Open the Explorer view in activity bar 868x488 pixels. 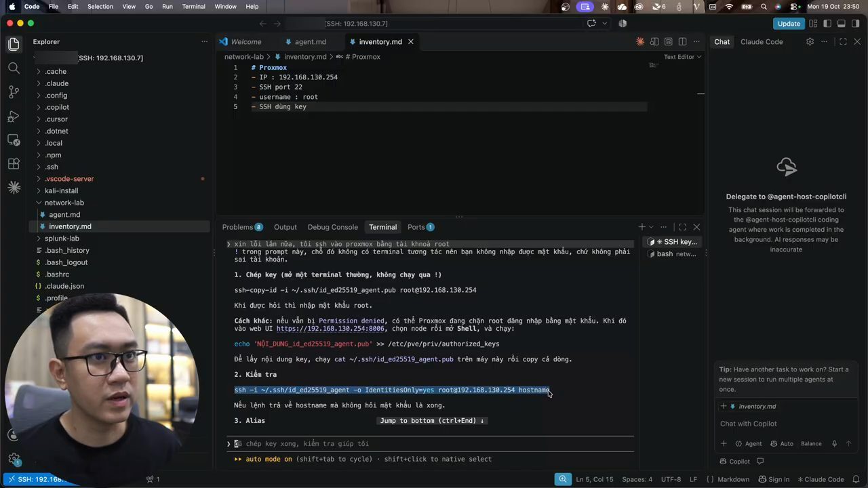point(14,45)
